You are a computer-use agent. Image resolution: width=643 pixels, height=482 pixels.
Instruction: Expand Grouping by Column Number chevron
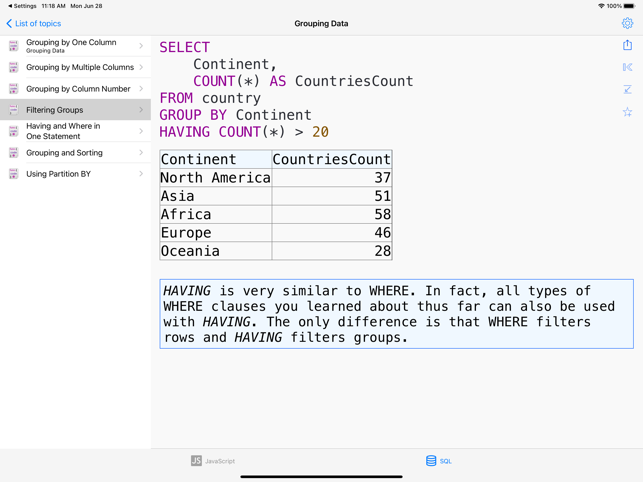click(141, 89)
